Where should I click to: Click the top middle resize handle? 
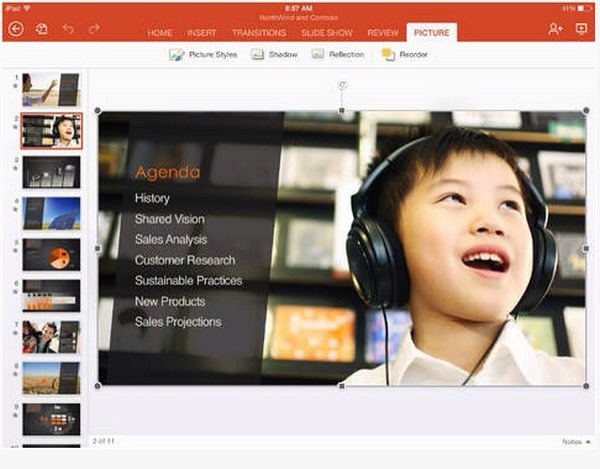[x=342, y=111]
